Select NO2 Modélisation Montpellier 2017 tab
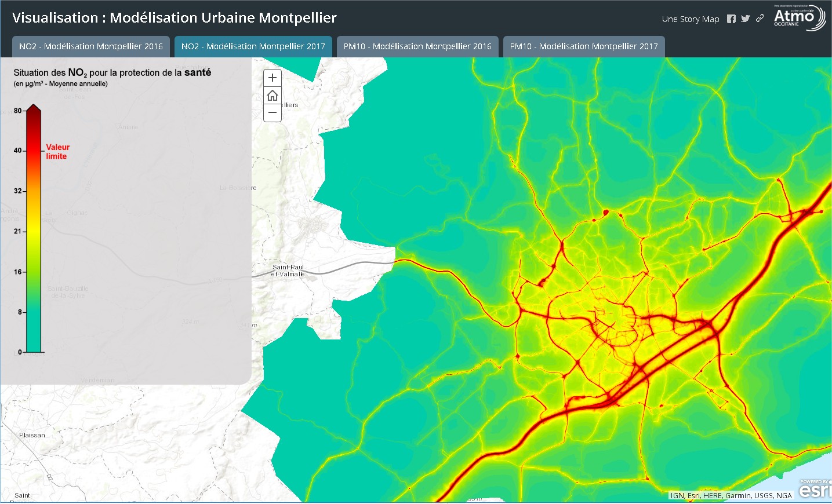This screenshot has width=832, height=504. coord(253,46)
